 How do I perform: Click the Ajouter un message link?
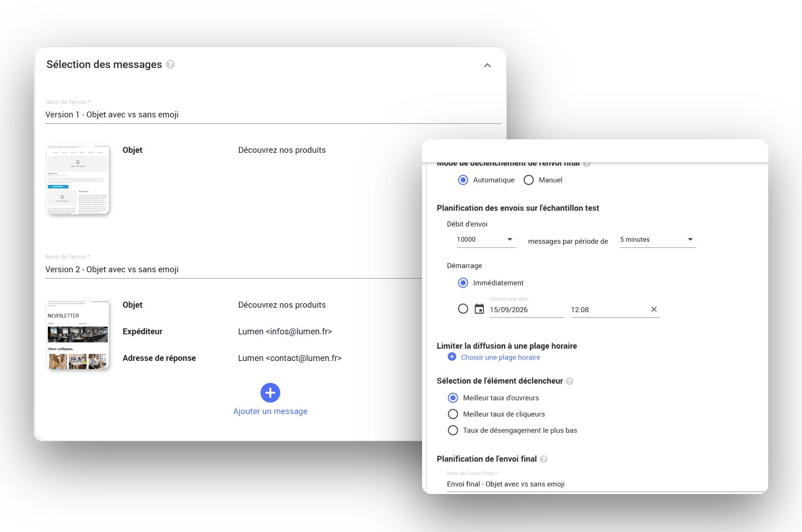(x=270, y=411)
